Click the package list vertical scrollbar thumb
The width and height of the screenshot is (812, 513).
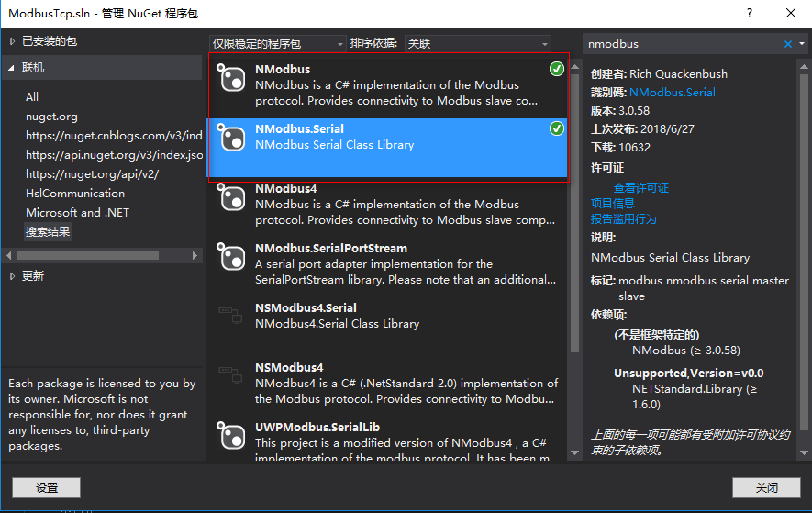pyautogui.click(x=574, y=213)
